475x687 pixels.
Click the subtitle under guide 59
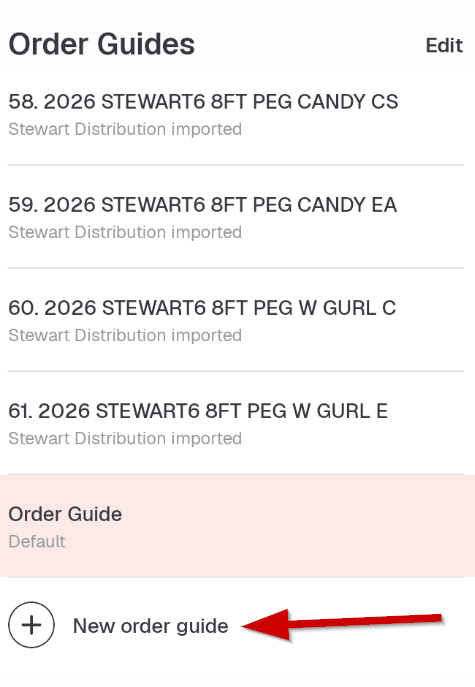(125, 232)
